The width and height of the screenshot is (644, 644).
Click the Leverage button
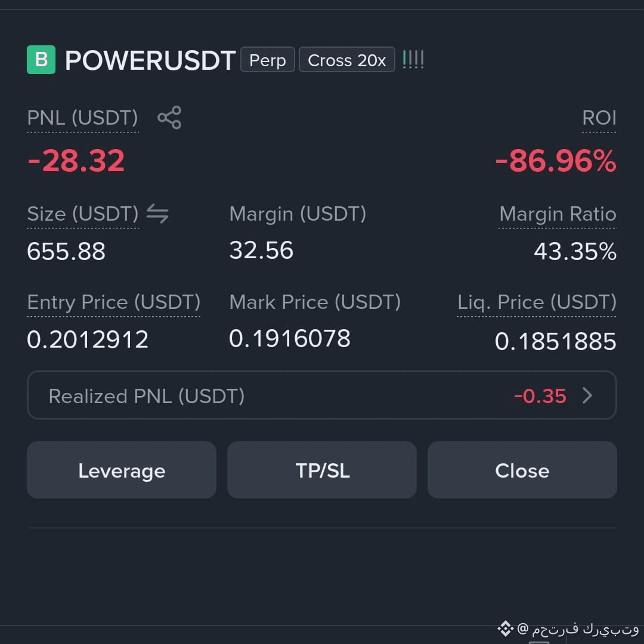[x=122, y=470]
